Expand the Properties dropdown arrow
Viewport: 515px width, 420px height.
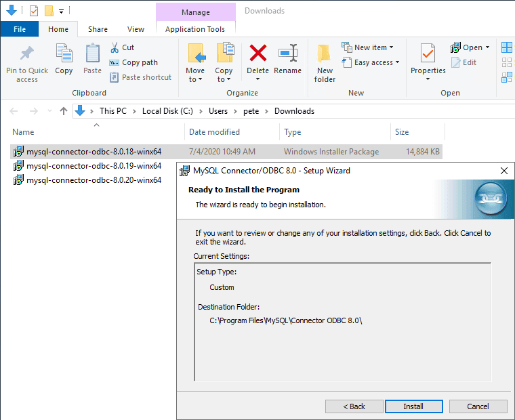tap(428, 79)
